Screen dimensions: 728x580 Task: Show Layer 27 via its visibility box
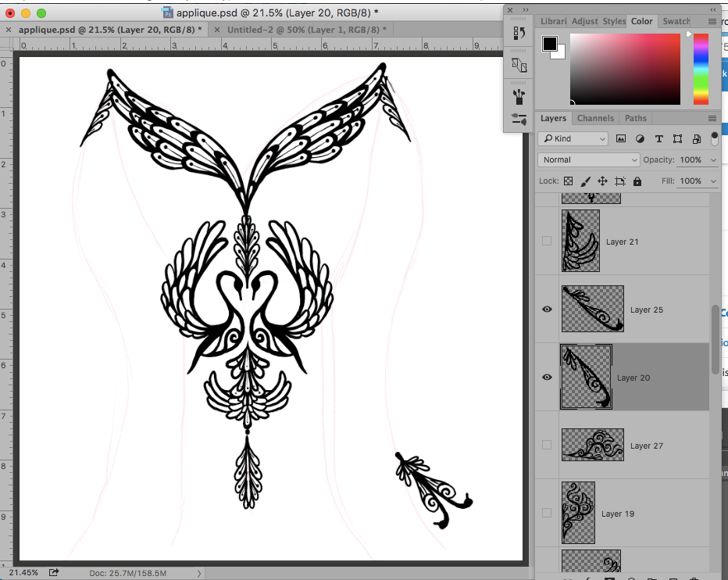(x=547, y=446)
